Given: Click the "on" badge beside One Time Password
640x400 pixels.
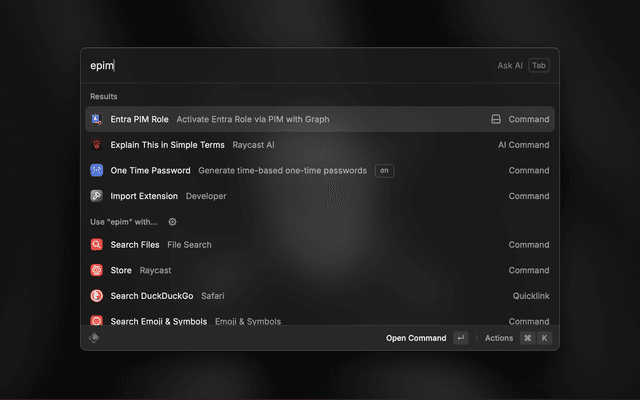Looking at the screenshot, I should point(383,171).
